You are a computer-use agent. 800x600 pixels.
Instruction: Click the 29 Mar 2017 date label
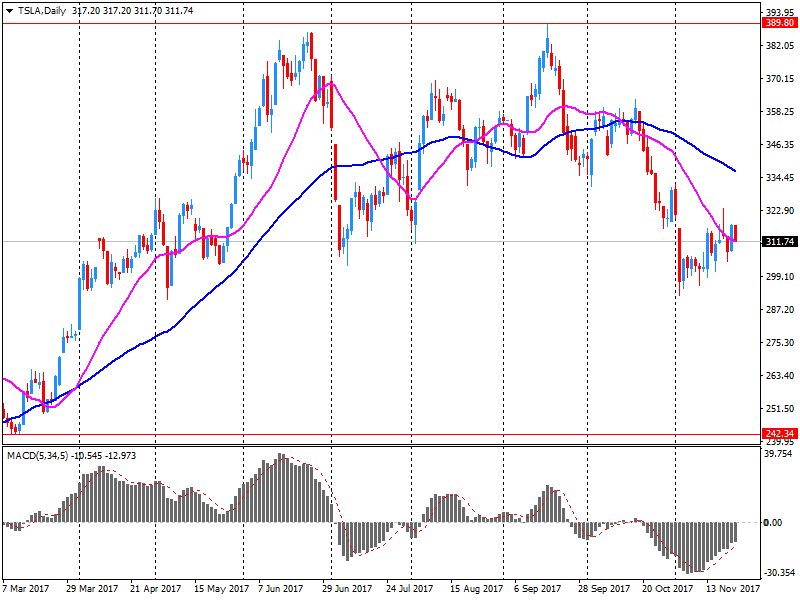[x=92, y=589]
